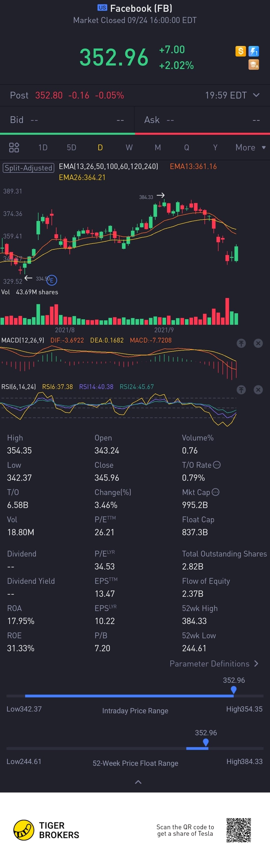The height and width of the screenshot is (868, 270).
Task: Tap the last green candle on the chart
Action: coord(236,254)
